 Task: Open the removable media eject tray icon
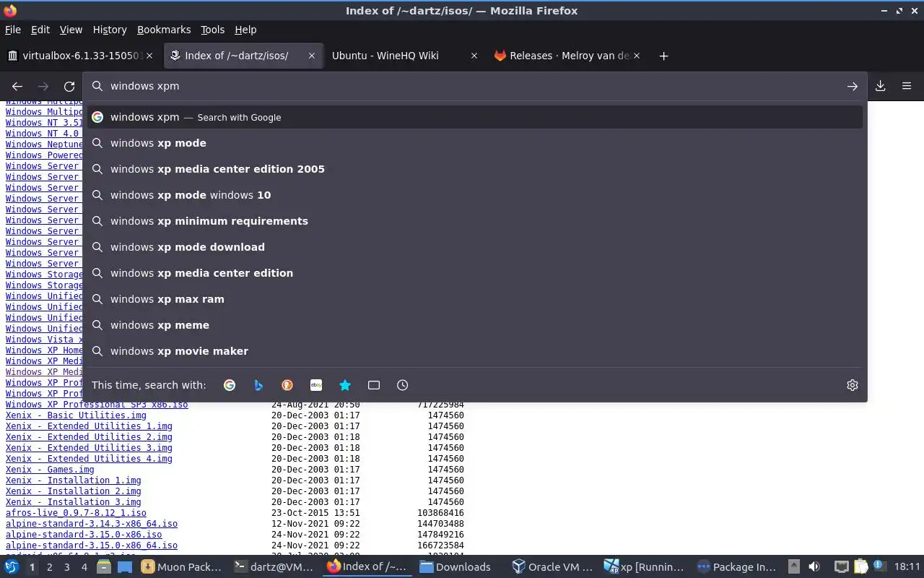click(x=793, y=567)
